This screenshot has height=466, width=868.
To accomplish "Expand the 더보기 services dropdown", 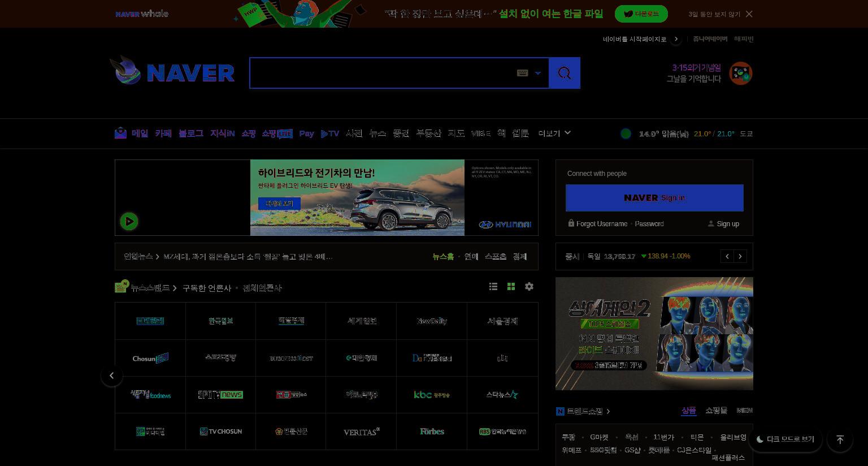I will [554, 133].
